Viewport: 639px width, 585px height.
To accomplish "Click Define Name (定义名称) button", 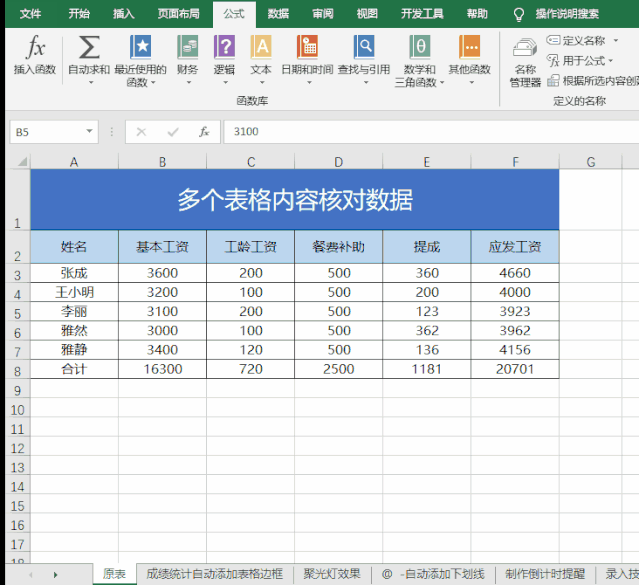I will (x=576, y=40).
